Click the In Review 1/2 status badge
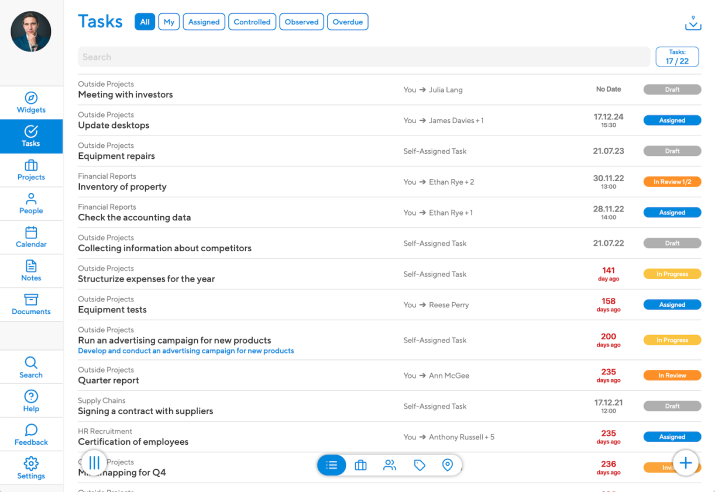 pos(672,182)
